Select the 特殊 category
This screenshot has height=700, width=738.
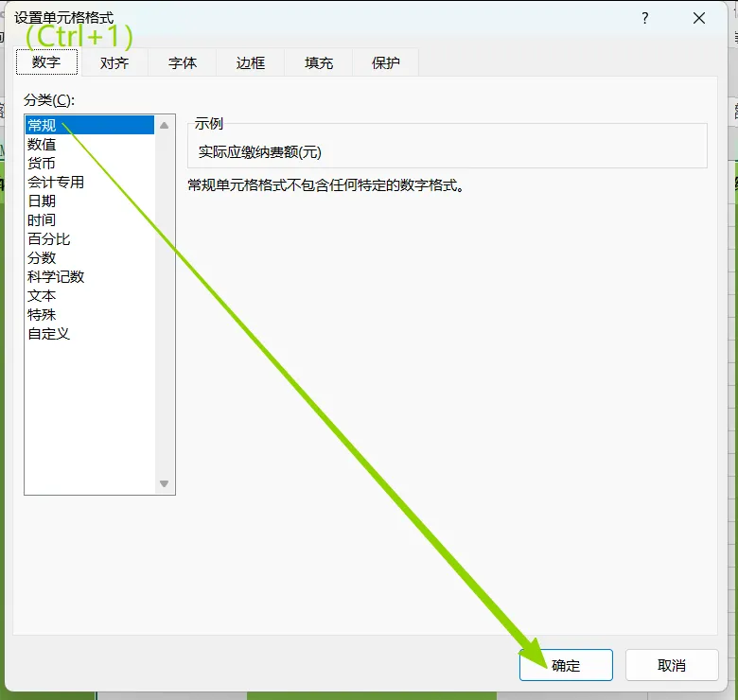coord(90,314)
